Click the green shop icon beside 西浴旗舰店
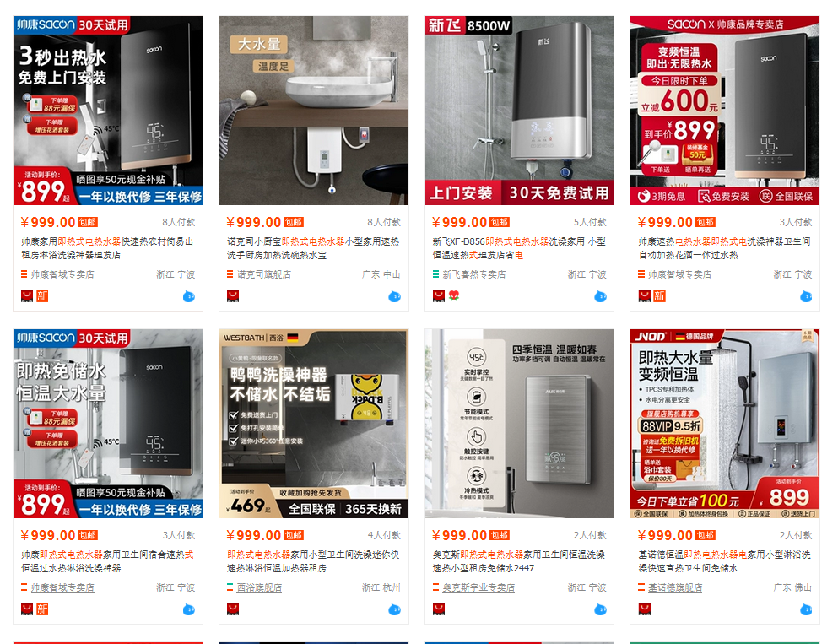Viewport: 838px width, 644px height. point(230,587)
